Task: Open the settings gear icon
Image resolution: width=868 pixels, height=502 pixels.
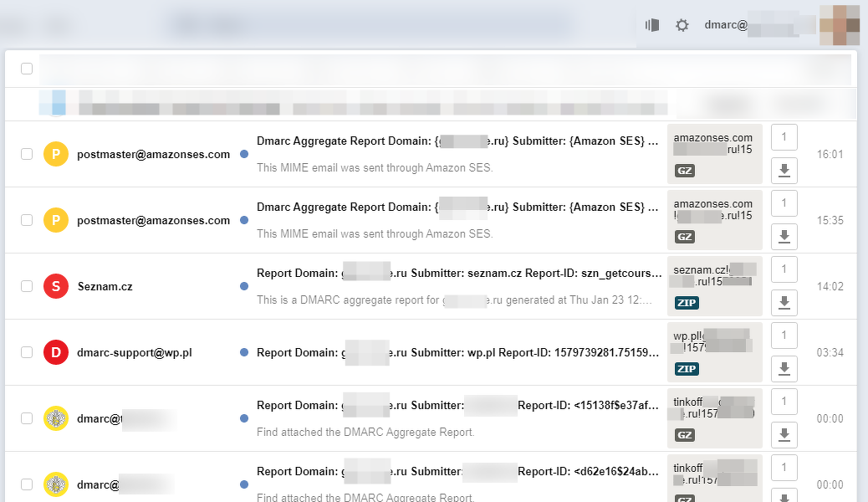Action: [x=682, y=25]
